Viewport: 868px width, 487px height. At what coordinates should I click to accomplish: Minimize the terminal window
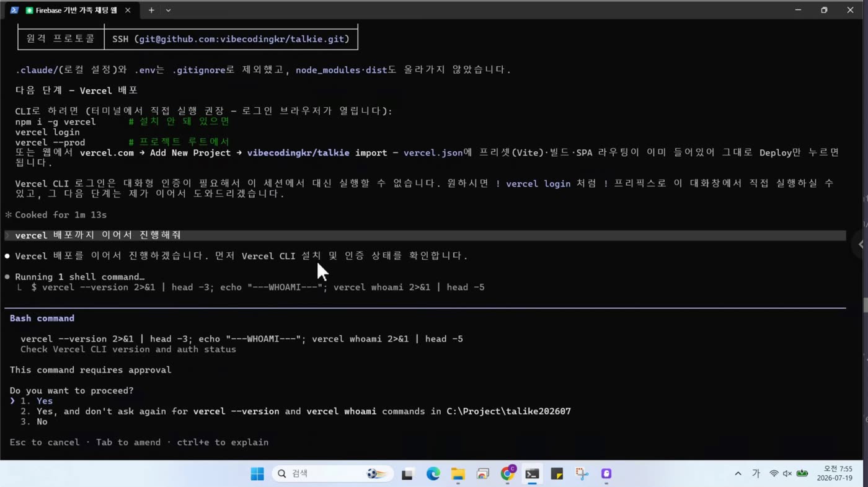pos(798,10)
